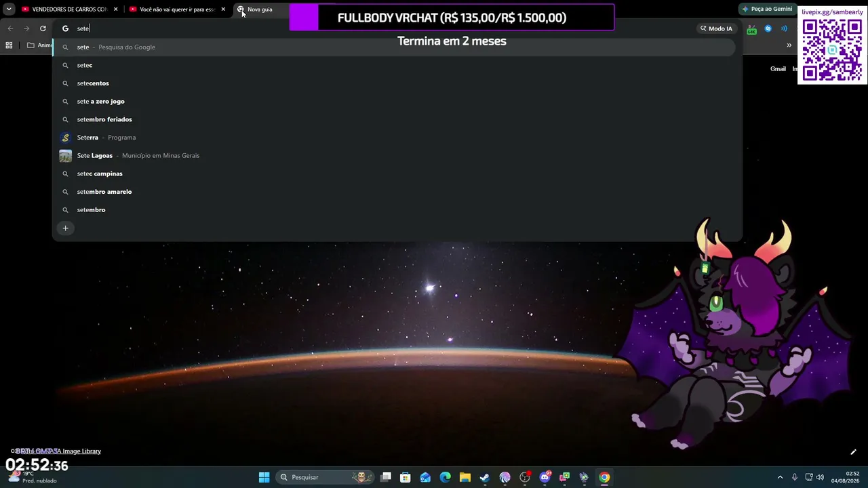Open Task View on the taskbar
This screenshot has width=868, height=488.
pos(386,477)
